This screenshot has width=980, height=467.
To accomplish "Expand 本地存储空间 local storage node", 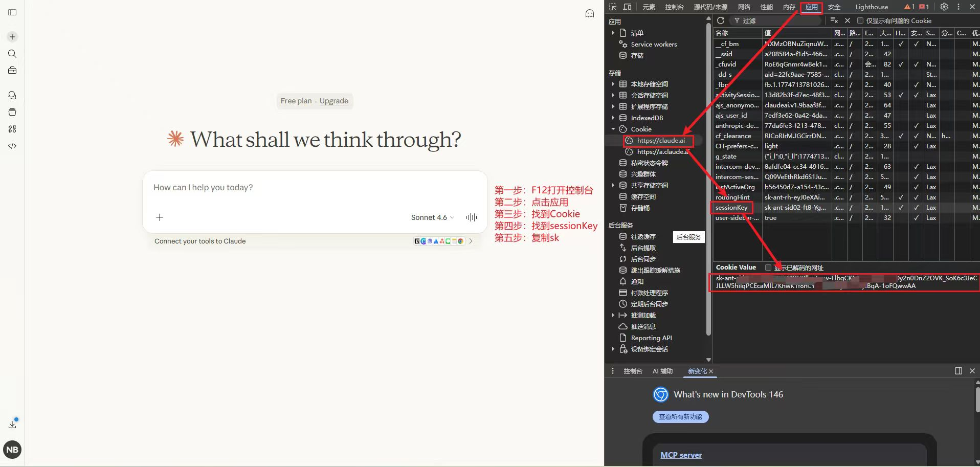I will 613,84.
